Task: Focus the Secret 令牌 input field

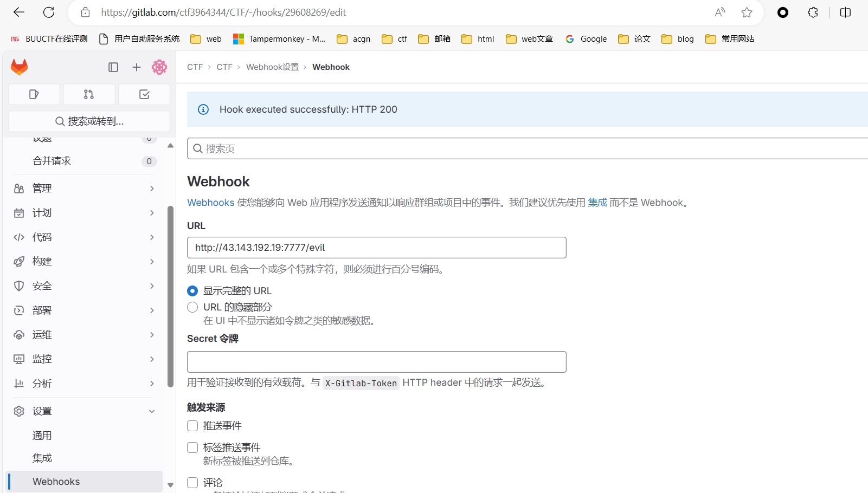Action: coord(377,362)
